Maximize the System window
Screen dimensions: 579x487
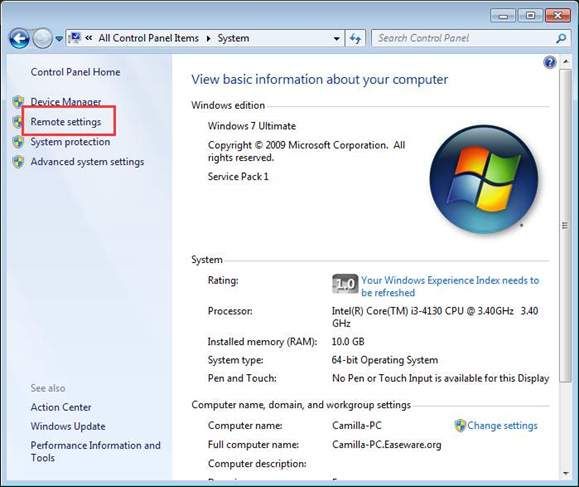pos(530,16)
